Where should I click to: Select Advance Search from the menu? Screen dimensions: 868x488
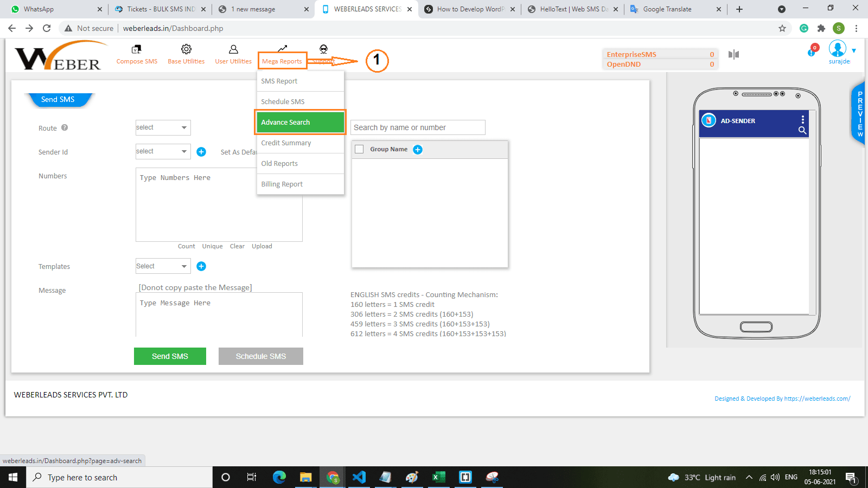click(300, 123)
